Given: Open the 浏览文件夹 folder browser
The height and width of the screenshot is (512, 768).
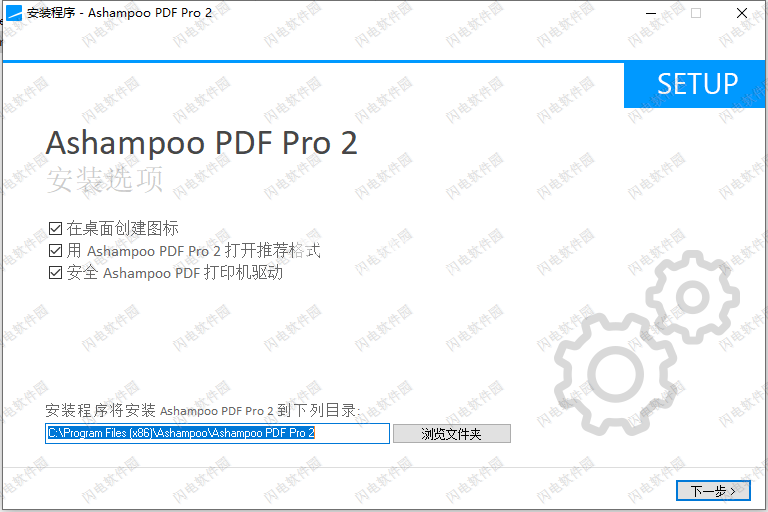Looking at the screenshot, I should [452, 434].
